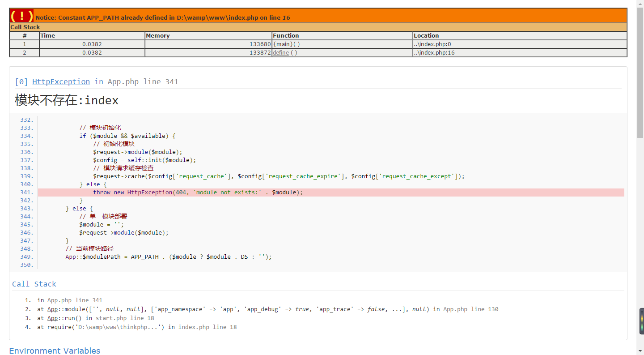Click the {main}() function cell
This screenshot has height=355, width=644.
pyautogui.click(x=286, y=44)
